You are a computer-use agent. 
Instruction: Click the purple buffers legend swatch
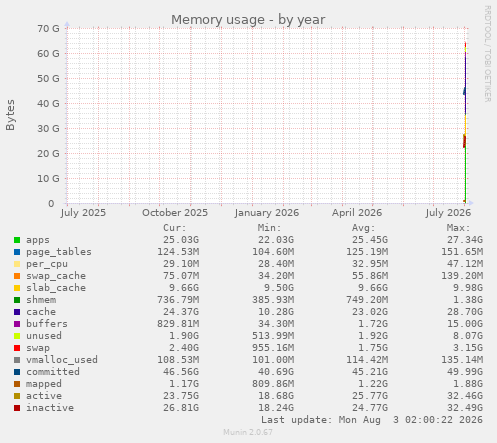(x=17, y=324)
